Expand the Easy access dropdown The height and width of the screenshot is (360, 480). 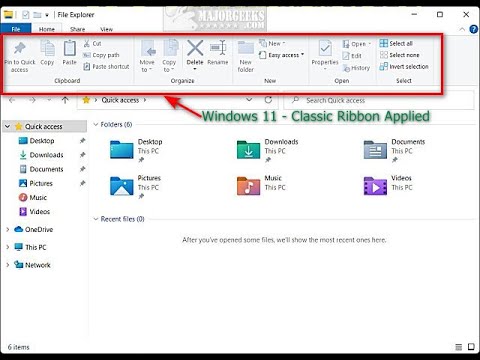[x=282, y=55]
